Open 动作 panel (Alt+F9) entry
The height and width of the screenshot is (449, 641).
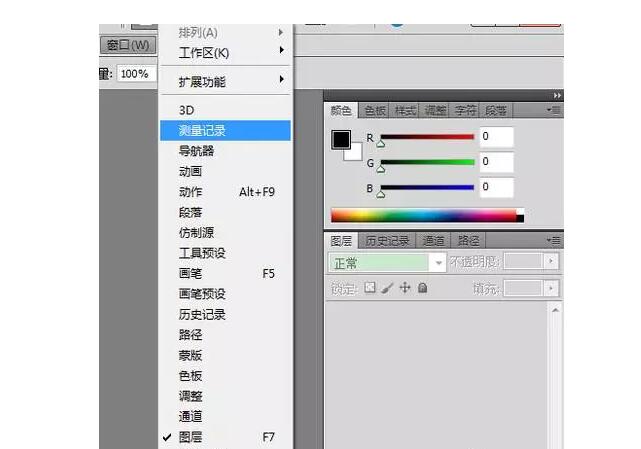(x=225, y=192)
